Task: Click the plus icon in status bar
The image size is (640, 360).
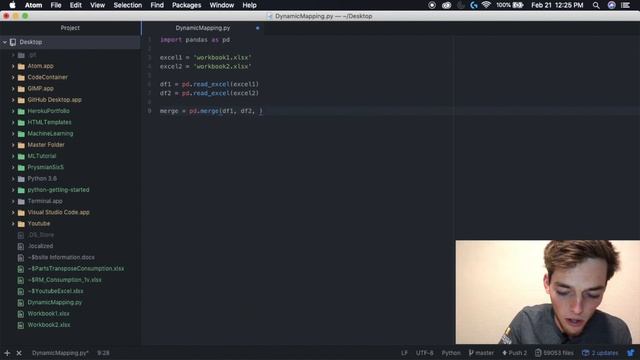Action: (7, 353)
